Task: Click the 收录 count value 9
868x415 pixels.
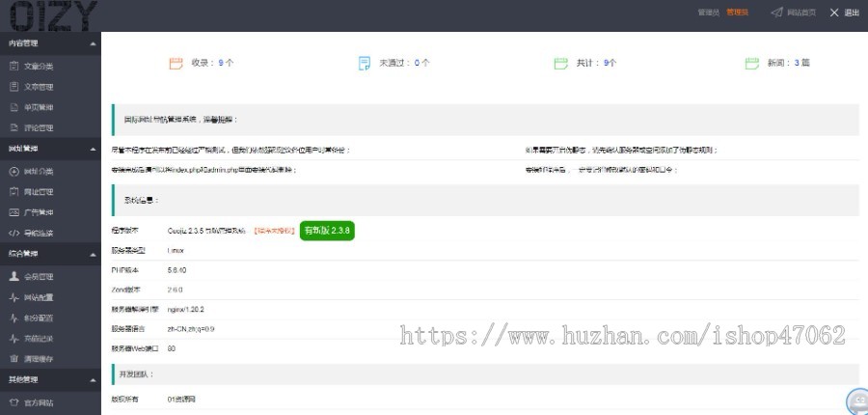Action: click(221, 63)
